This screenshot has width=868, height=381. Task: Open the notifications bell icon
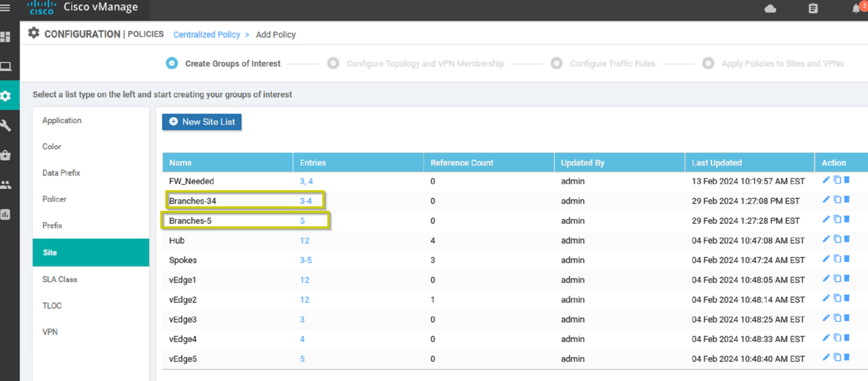(856, 8)
